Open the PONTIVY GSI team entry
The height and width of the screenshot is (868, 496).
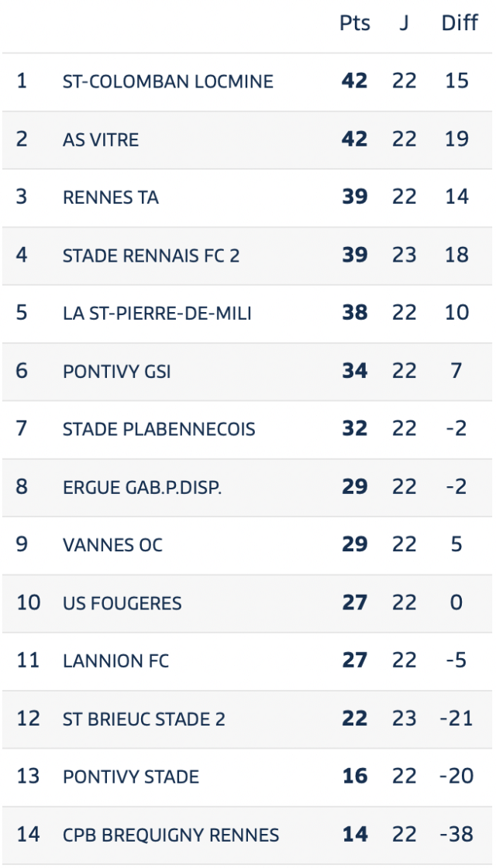117,372
